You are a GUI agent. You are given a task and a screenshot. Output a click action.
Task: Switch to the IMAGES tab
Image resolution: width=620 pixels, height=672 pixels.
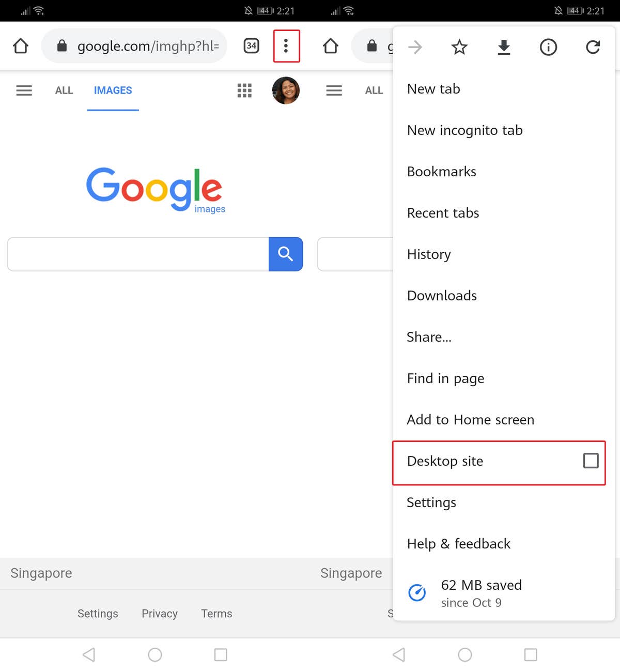113,90
